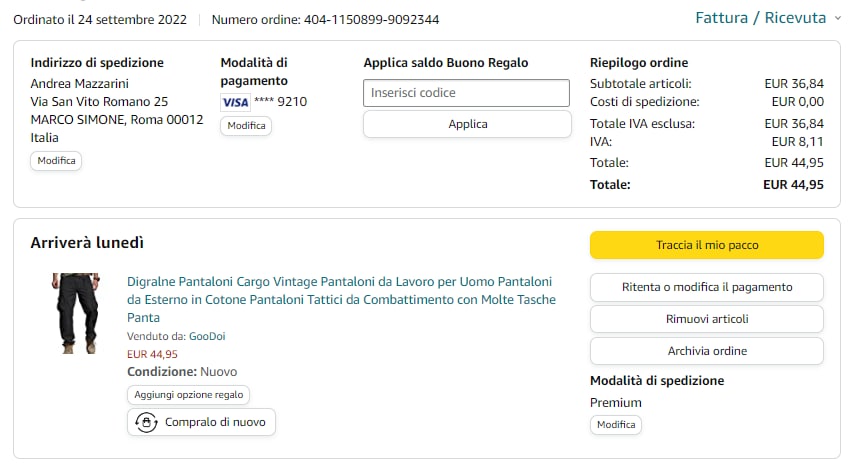
Task: Click the order number 404-1150899-9092344
Action: pos(371,20)
